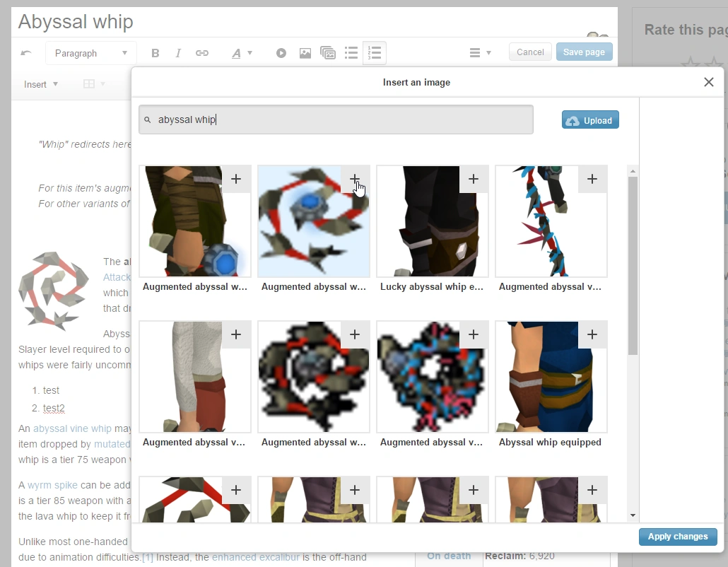Viewport: 728px width, 567px height.
Task: Add third-row third image with plus
Action: point(474,490)
